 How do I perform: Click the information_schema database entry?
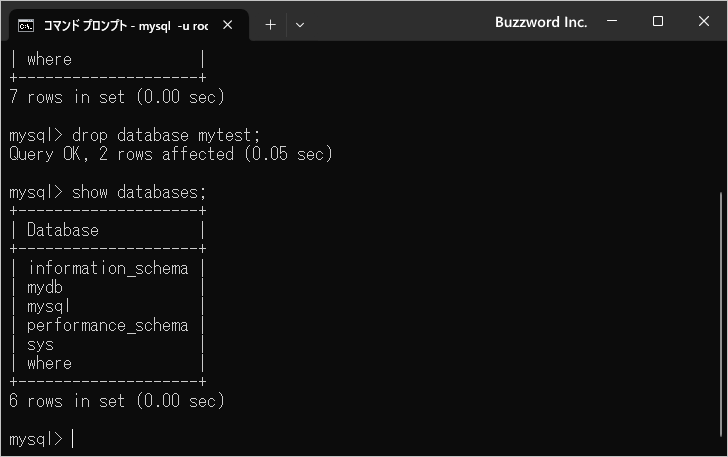pyautogui.click(x=107, y=268)
